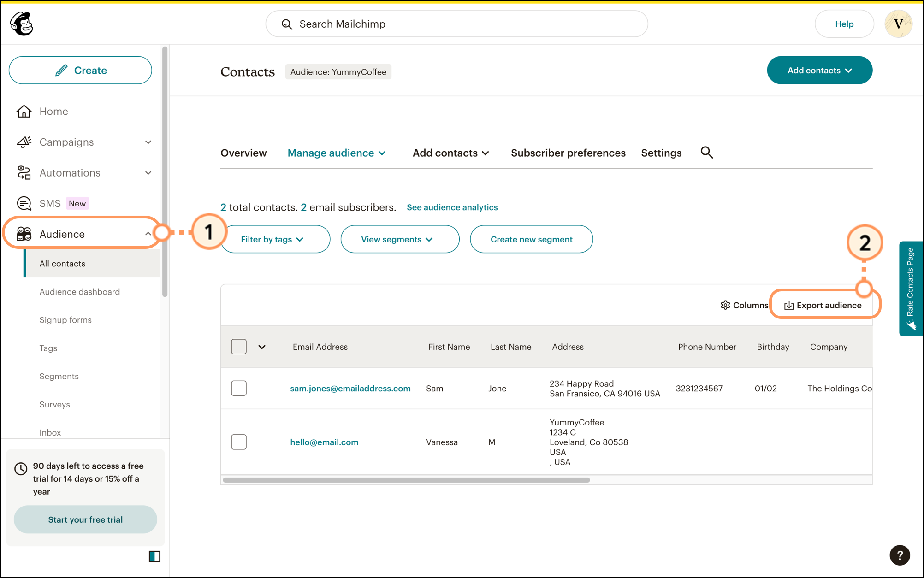Viewport: 924px width, 578px height.
Task: Click the magnifier icon in Search Mailchimp bar
Action: point(287,24)
